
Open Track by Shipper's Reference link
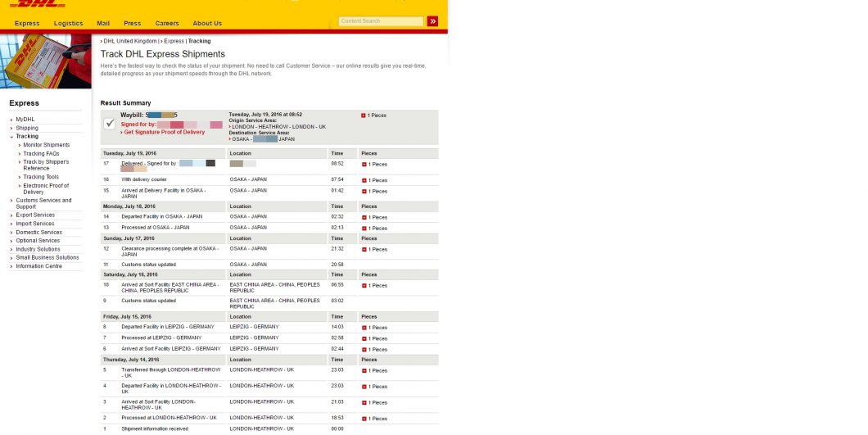[x=46, y=165]
